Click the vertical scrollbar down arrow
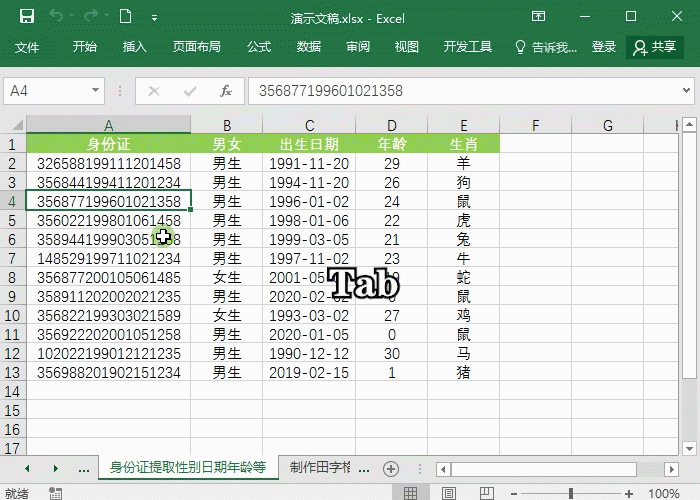Image resolution: width=700 pixels, height=500 pixels. click(689, 448)
